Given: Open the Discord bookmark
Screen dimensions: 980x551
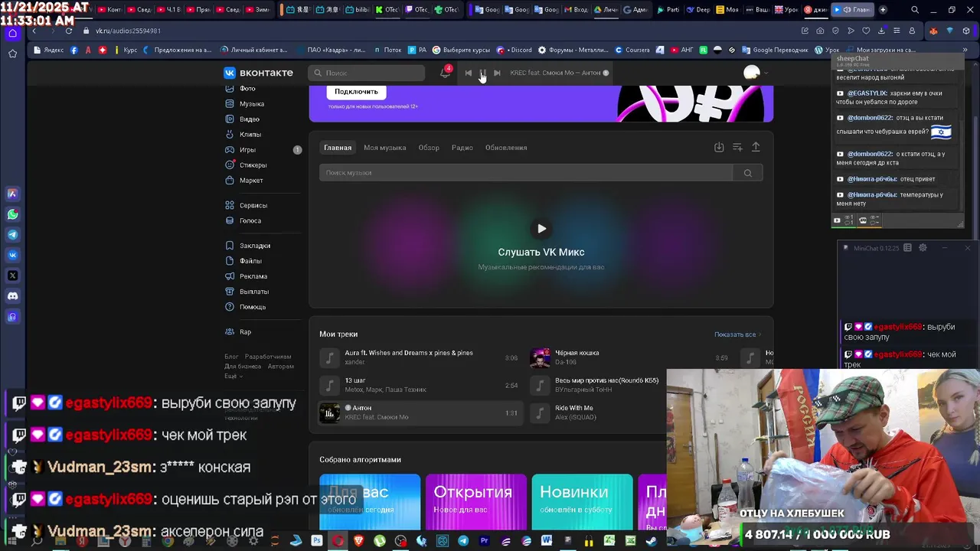Looking at the screenshot, I should click(514, 50).
